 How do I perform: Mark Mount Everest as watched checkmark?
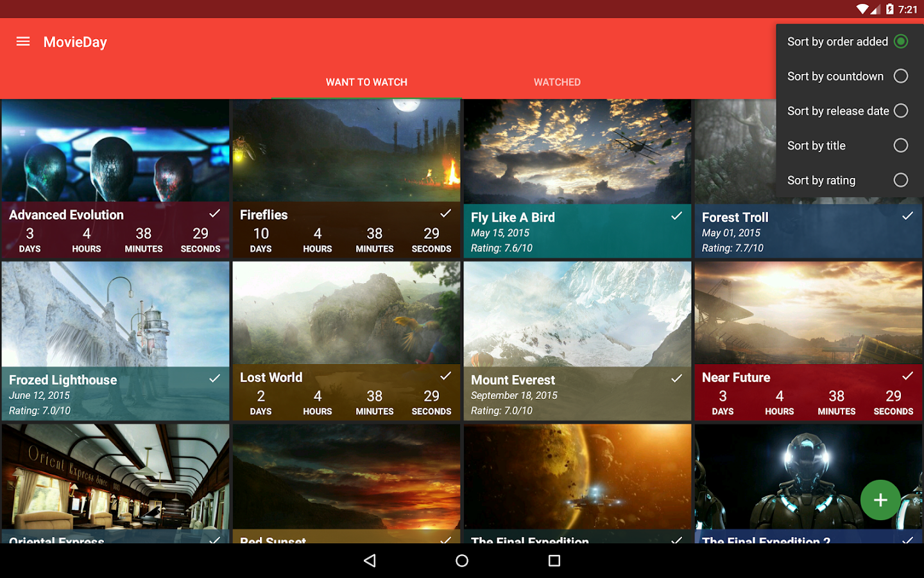tap(676, 378)
